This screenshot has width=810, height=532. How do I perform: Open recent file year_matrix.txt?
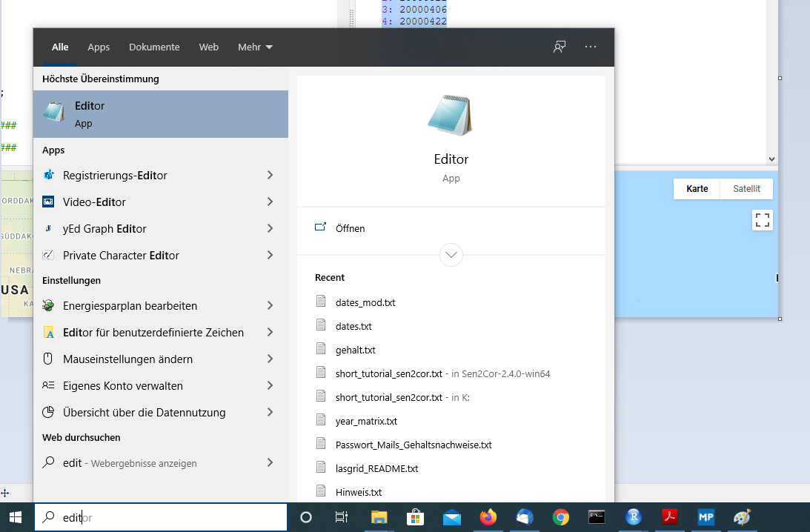point(366,422)
